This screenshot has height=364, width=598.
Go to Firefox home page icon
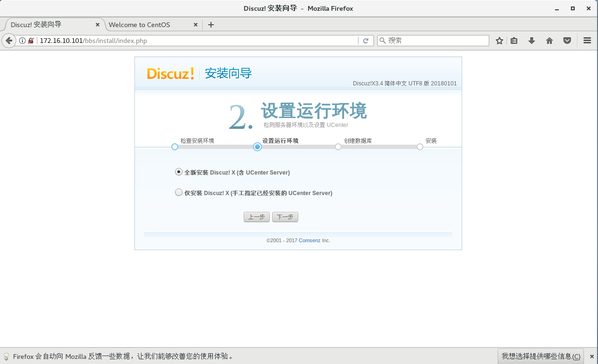(x=549, y=41)
